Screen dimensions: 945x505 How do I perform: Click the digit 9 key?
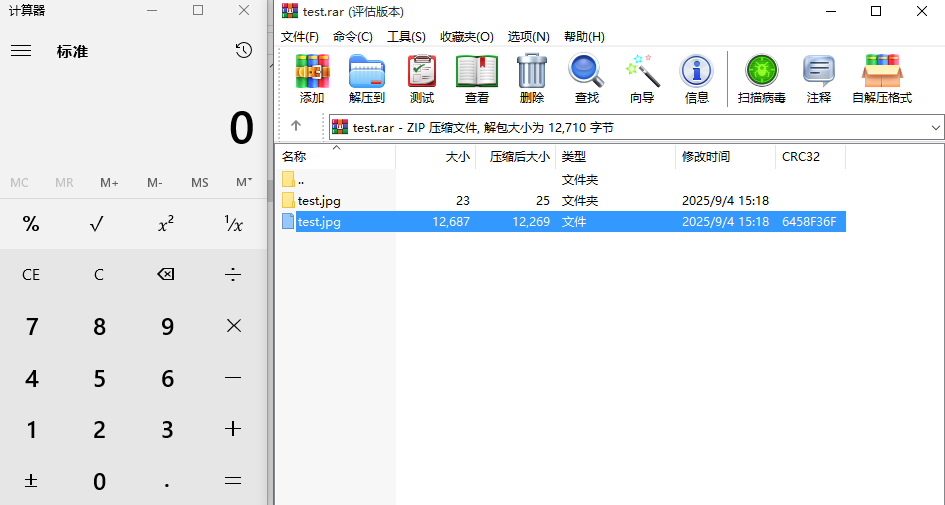tap(167, 326)
